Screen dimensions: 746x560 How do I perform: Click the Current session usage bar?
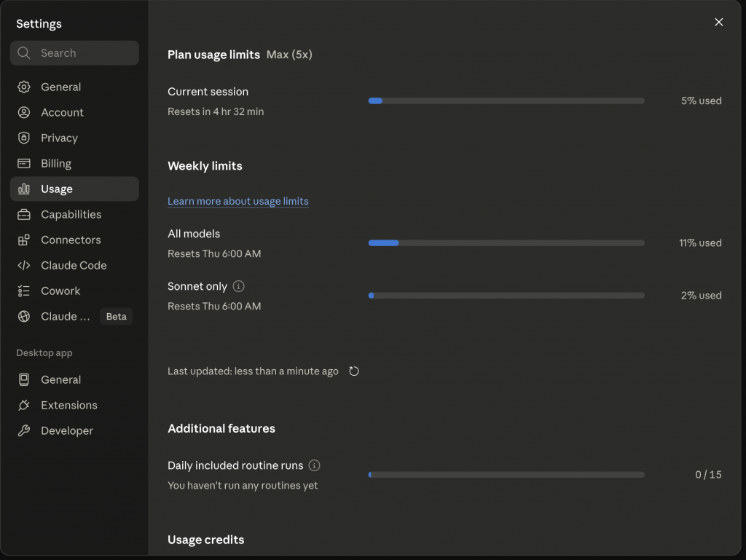click(506, 100)
